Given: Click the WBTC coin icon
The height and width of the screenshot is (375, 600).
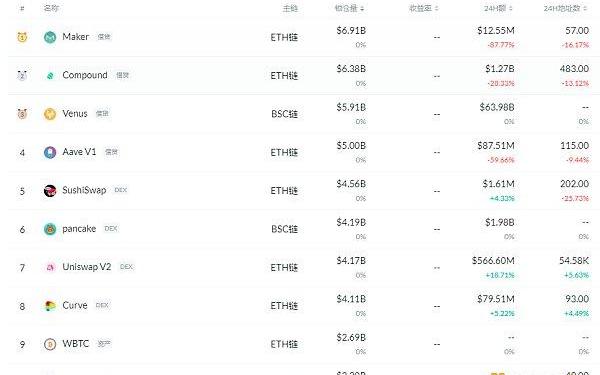Looking at the screenshot, I should tap(50, 344).
